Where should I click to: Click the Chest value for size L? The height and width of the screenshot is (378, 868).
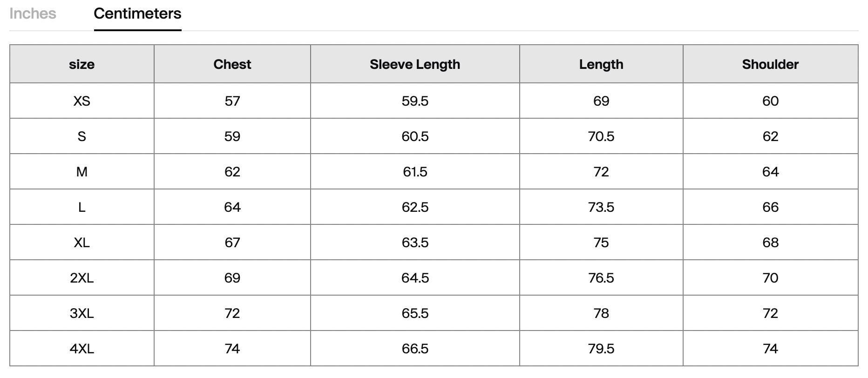click(232, 207)
